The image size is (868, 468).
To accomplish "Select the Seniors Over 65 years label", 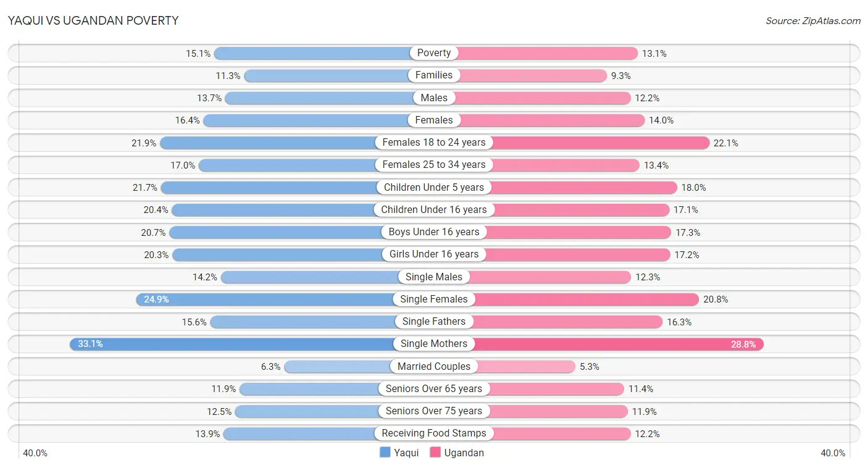I will coord(434,389).
